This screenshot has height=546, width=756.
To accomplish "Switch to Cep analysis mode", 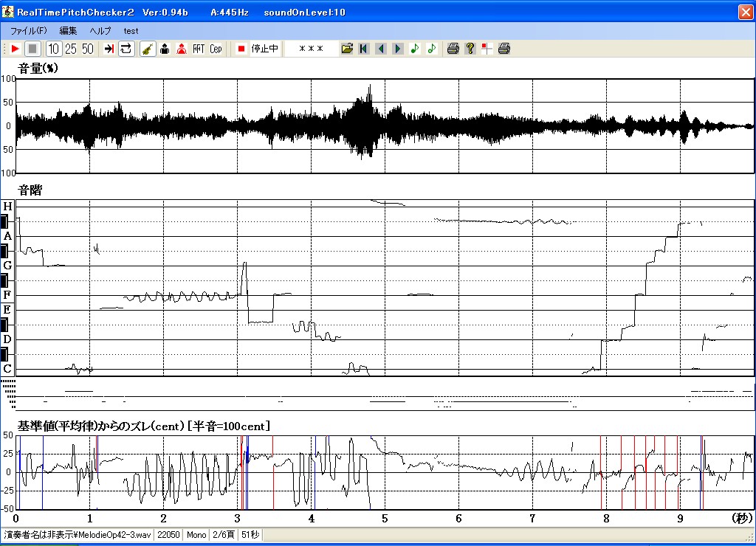I will 216,49.
